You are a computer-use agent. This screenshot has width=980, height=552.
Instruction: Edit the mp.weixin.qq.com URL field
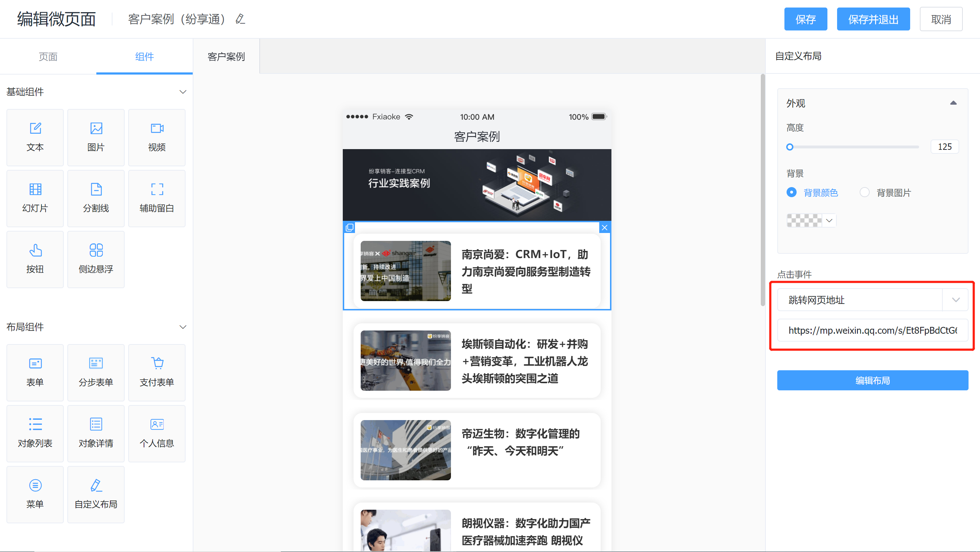click(x=872, y=330)
